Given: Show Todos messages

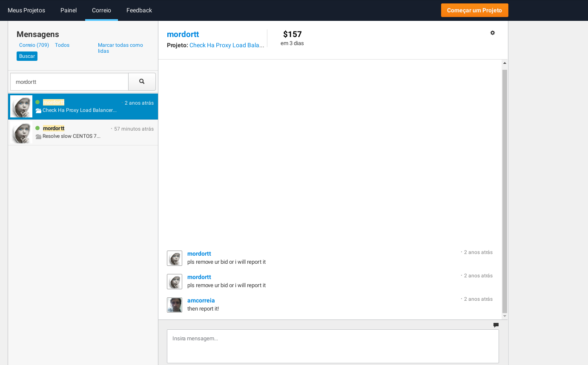Looking at the screenshot, I should point(62,45).
